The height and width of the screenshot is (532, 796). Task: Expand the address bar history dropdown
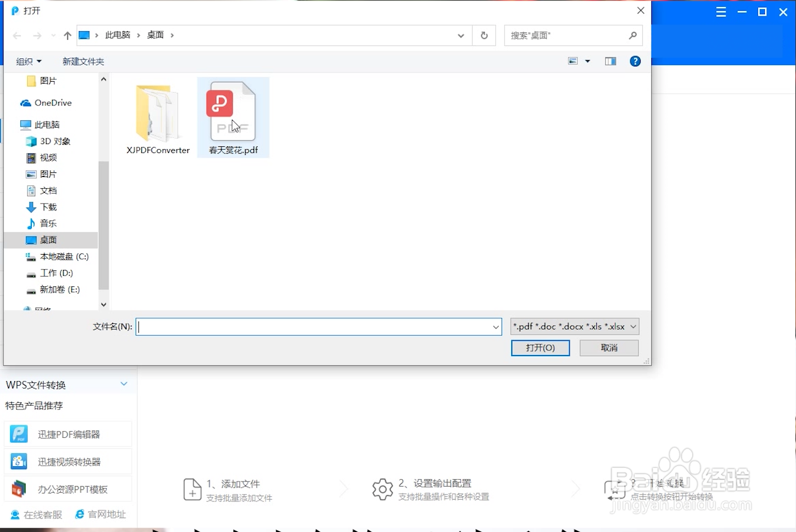click(461, 35)
